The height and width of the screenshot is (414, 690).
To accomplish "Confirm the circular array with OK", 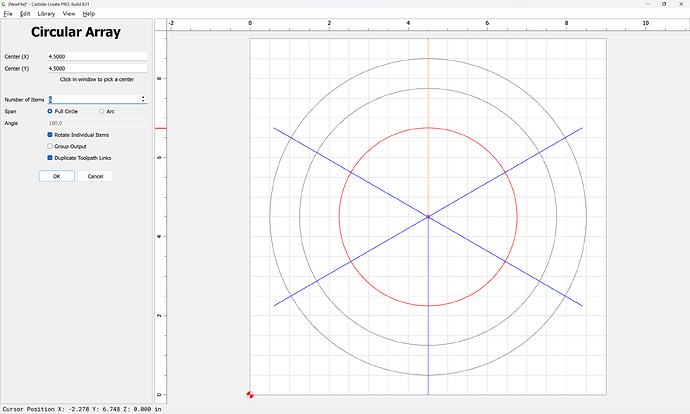I will (56, 176).
